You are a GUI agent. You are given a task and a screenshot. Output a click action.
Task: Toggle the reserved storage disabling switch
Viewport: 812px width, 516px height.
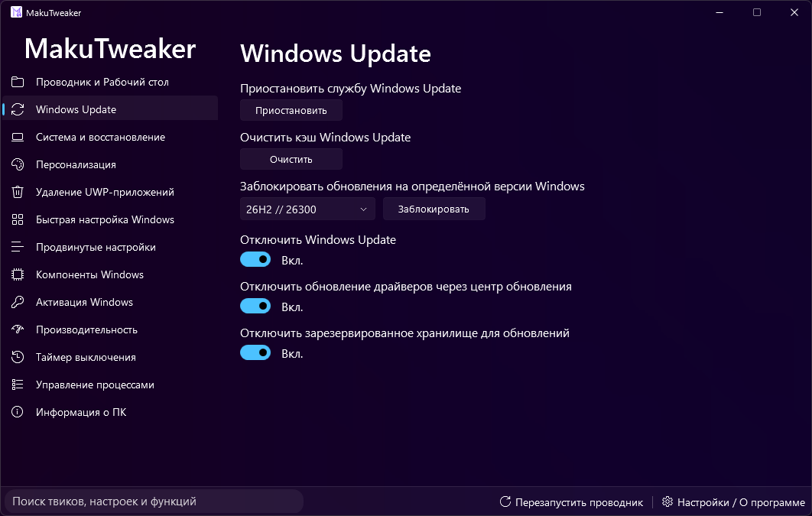255,352
